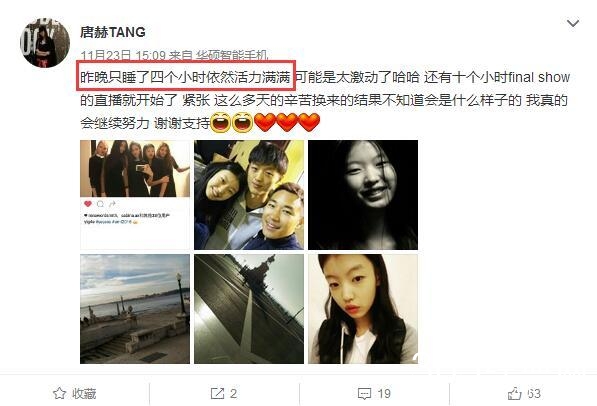This screenshot has height=406, width=597.
Task: Click the thumbs-up like icon
Action: [514, 393]
